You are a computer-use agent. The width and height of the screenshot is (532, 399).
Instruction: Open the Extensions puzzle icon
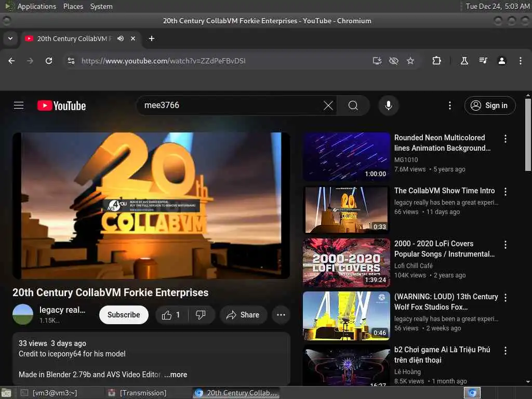[436, 61]
